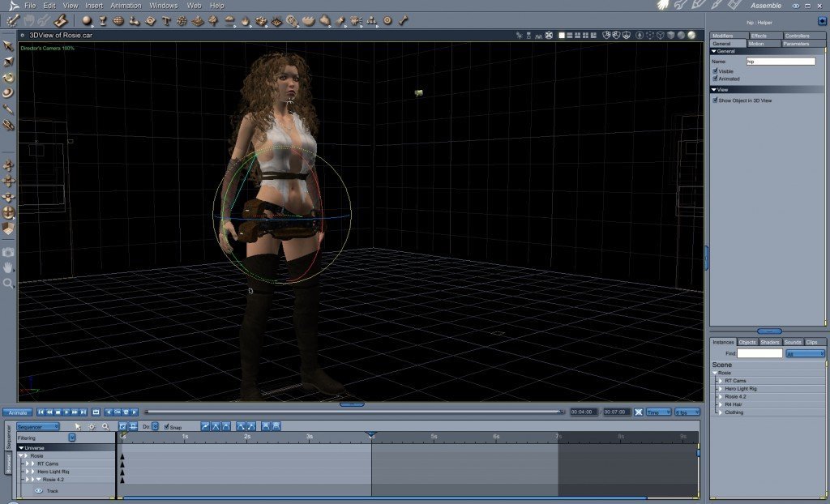Open the Animation menu
The image size is (830, 504).
point(126,6)
